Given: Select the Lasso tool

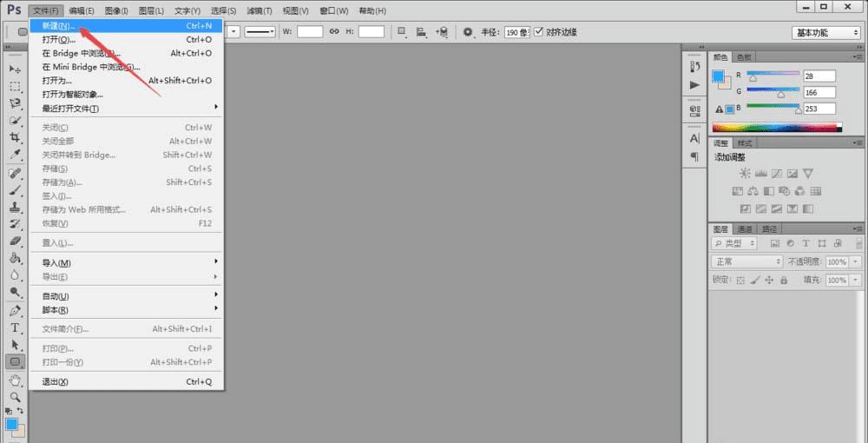Looking at the screenshot, I should (15, 103).
